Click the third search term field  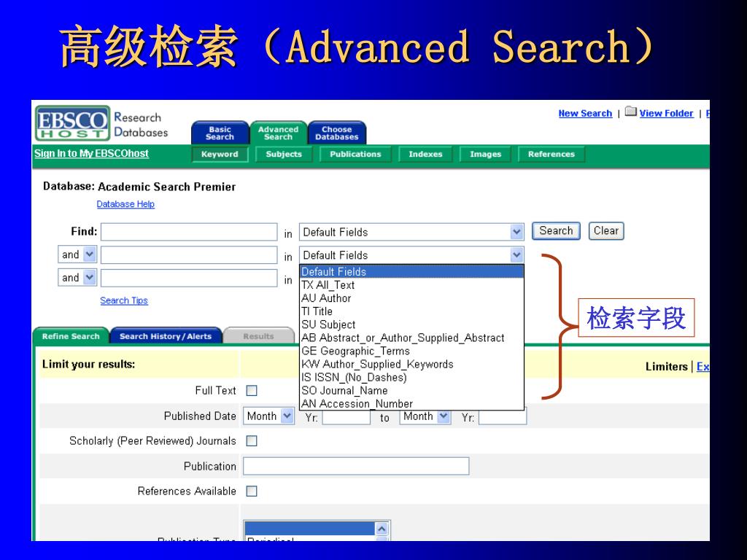click(x=189, y=278)
